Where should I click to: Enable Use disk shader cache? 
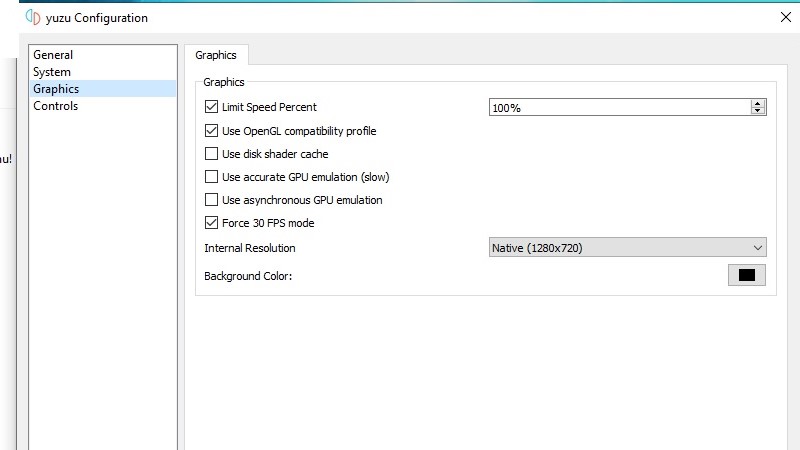[x=211, y=154]
